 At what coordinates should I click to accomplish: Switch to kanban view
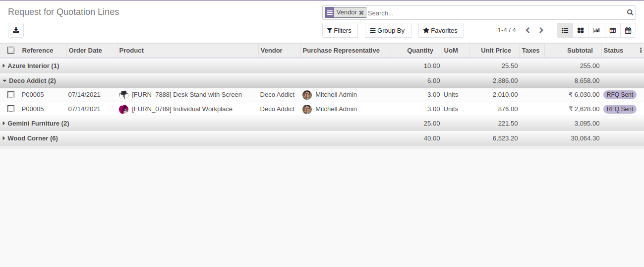pyautogui.click(x=581, y=30)
